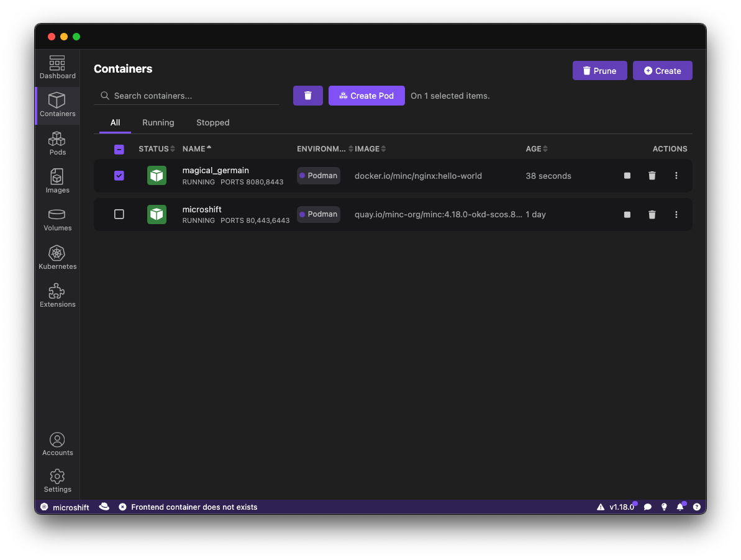Viewport: 741px width, 560px height.
Task: Open Kubernetes section from sidebar
Action: click(57, 258)
